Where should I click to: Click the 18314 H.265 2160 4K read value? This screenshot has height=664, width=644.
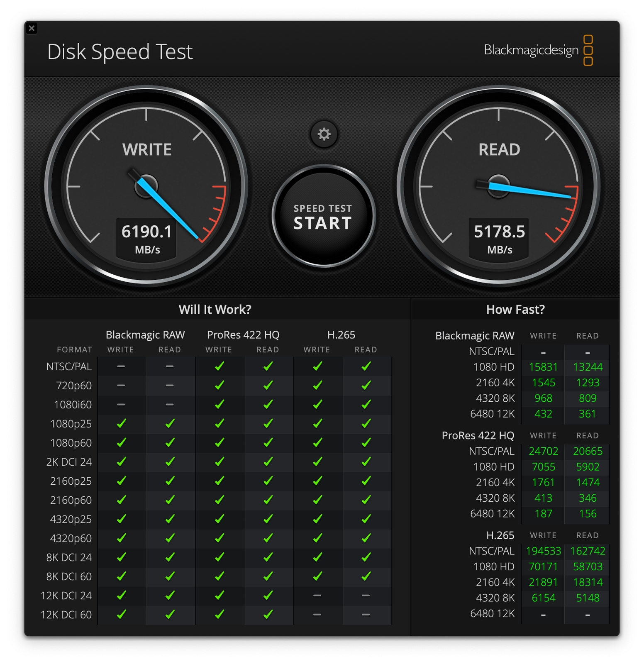point(588,582)
